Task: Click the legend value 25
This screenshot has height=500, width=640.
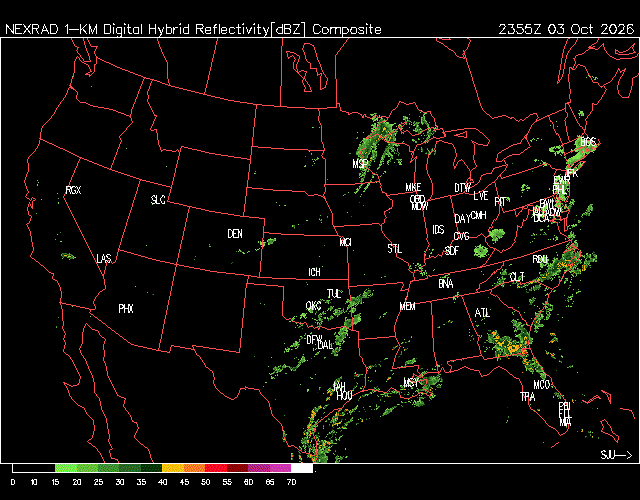Action: coord(98,482)
